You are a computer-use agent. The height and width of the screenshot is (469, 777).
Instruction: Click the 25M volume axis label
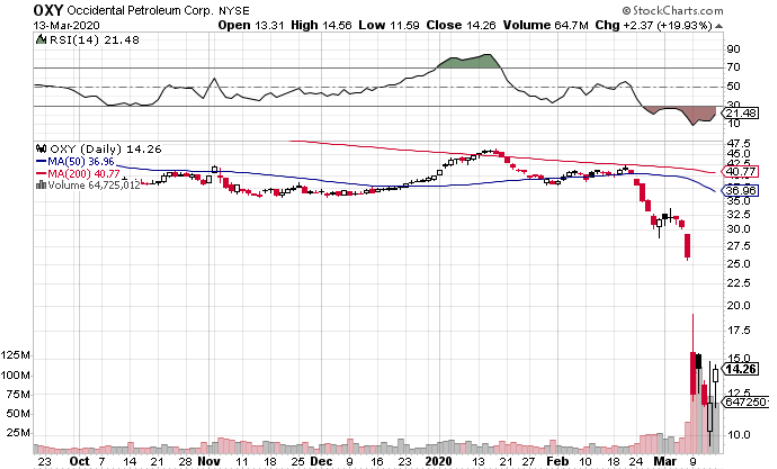click(18, 433)
